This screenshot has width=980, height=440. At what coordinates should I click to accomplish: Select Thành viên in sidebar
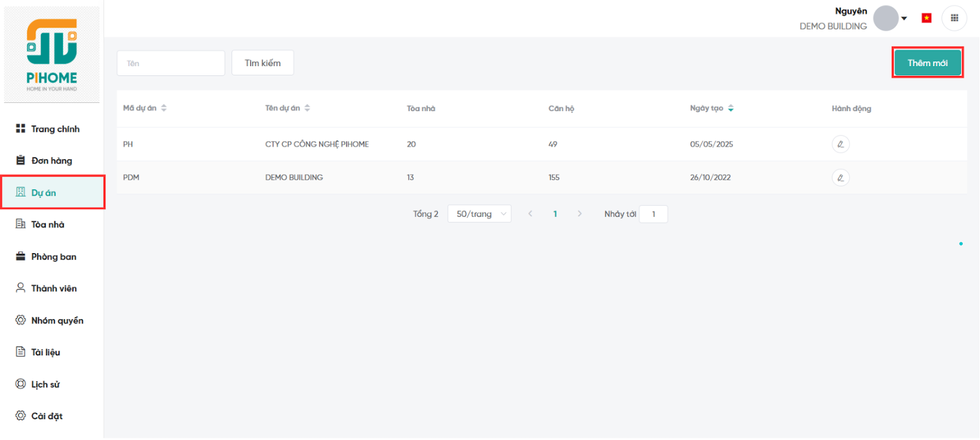53,288
